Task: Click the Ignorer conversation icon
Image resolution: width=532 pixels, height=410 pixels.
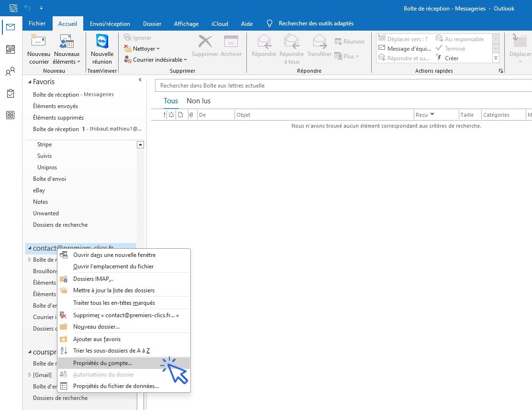Action: point(128,37)
